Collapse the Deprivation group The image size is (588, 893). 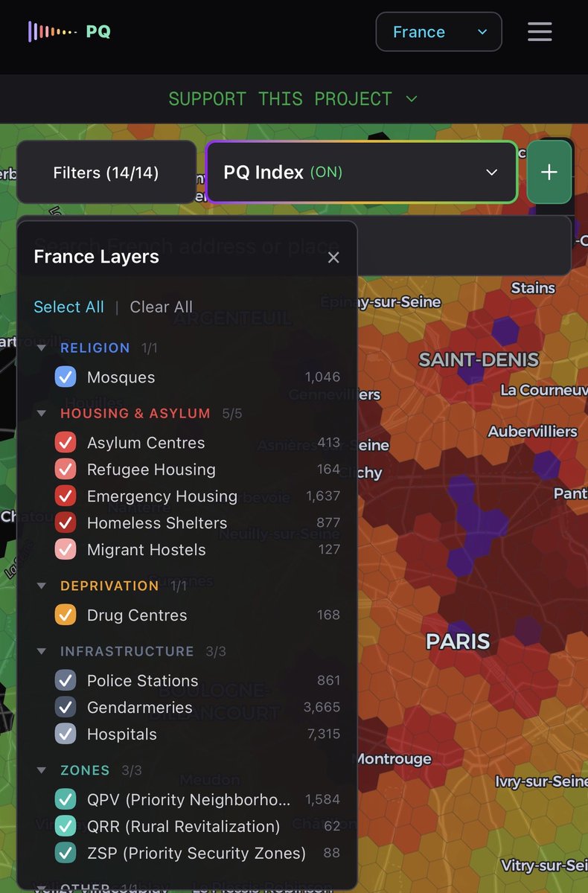coord(42,586)
